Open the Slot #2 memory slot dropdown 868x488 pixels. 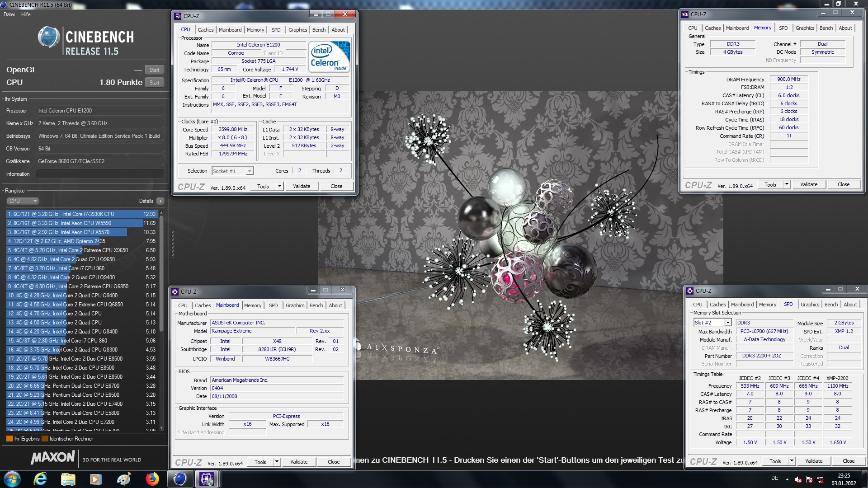click(712, 323)
